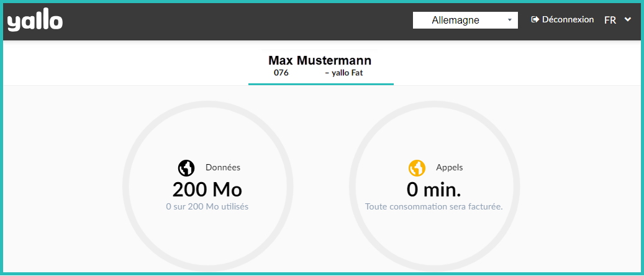
Task: Click the Appels label
Action: 449,167
